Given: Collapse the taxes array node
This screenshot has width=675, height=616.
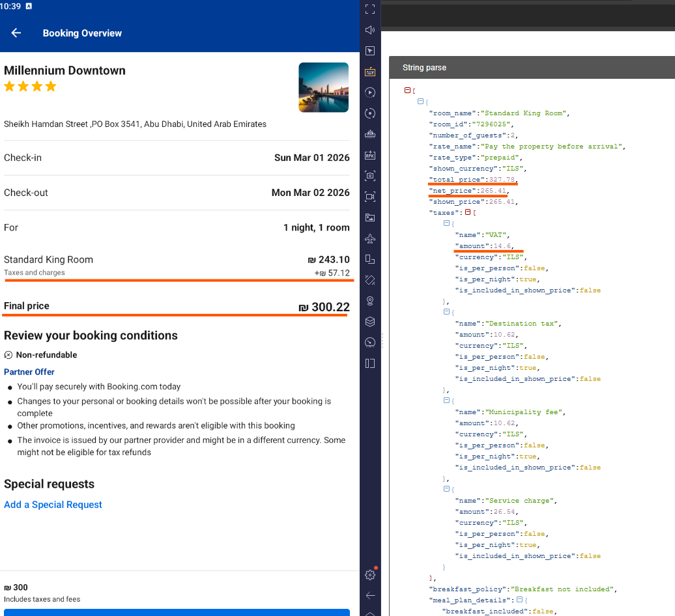Looking at the screenshot, I should click(x=468, y=212).
